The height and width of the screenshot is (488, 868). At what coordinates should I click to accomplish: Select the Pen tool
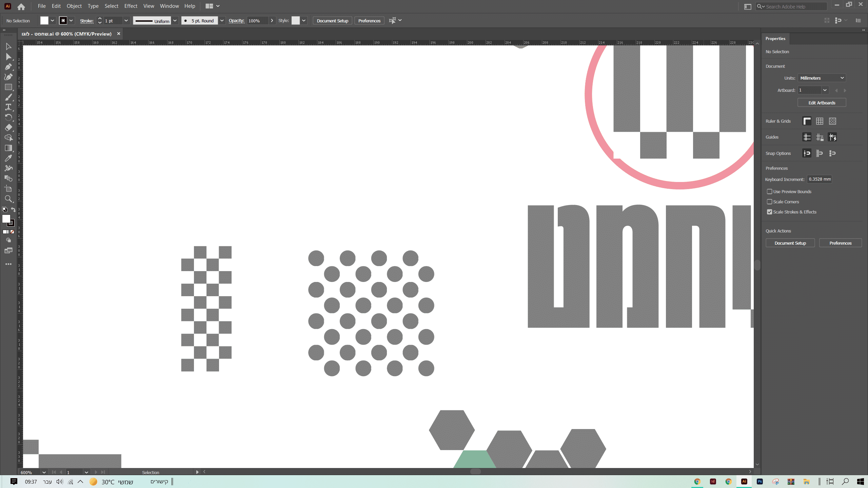[x=8, y=67]
